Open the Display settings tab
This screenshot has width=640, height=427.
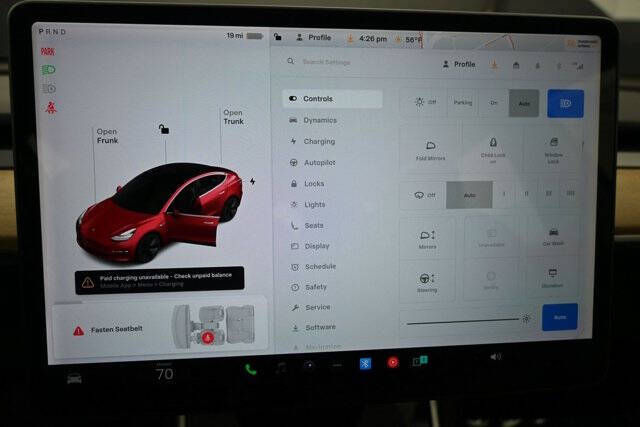pos(310,246)
